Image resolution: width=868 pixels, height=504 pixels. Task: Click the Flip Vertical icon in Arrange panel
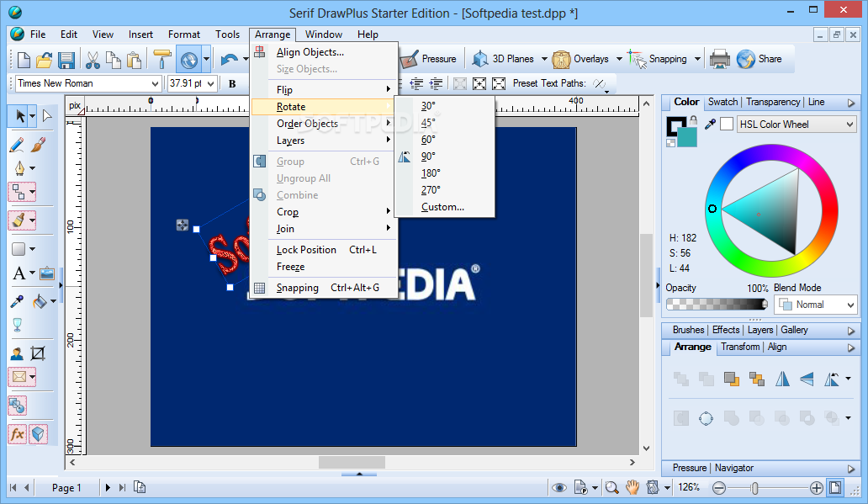[807, 379]
